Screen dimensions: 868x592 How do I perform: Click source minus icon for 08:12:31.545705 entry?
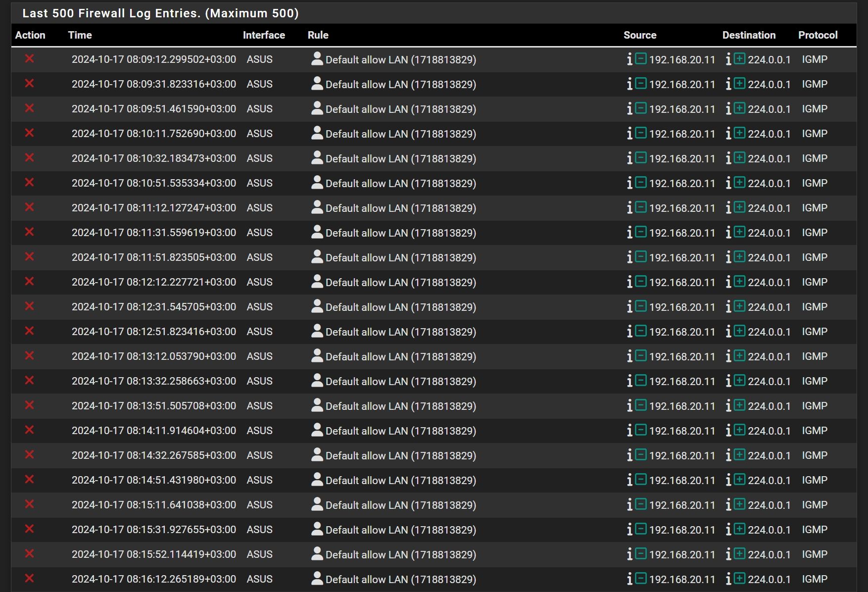coord(641,306)
